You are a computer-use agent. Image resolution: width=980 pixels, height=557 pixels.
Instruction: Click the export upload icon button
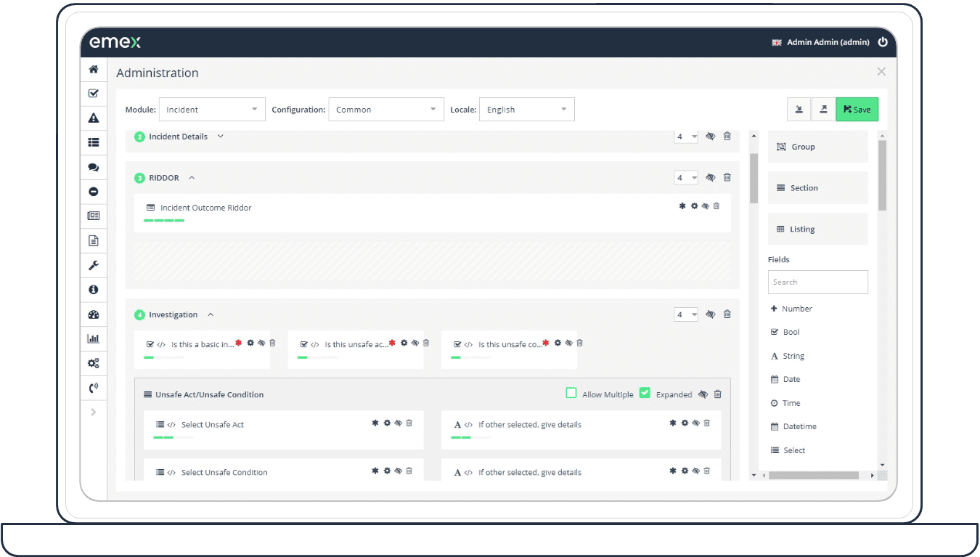click(823, 110)
